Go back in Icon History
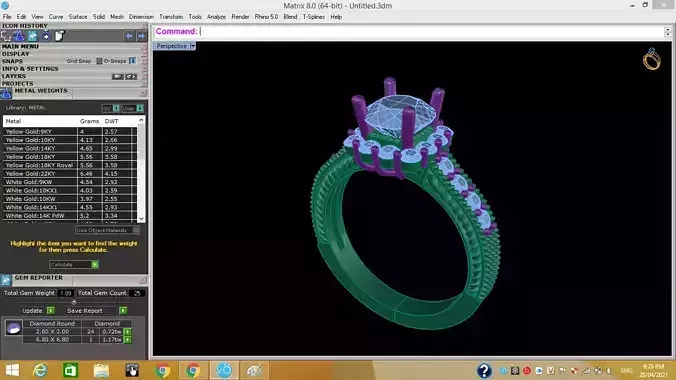 129,36
